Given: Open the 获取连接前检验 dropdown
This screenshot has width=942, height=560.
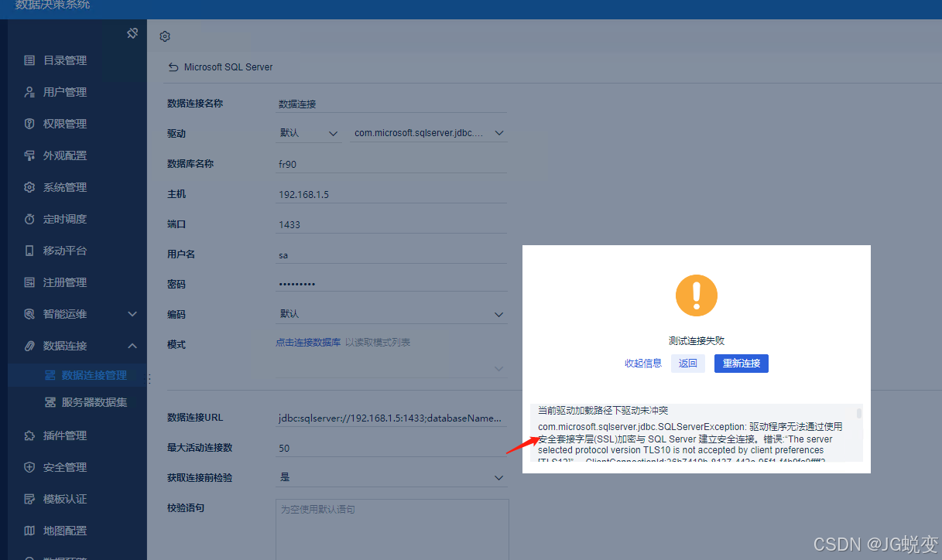Looking at the screenshot, I should pyautogui.click(x=391, y=477).
